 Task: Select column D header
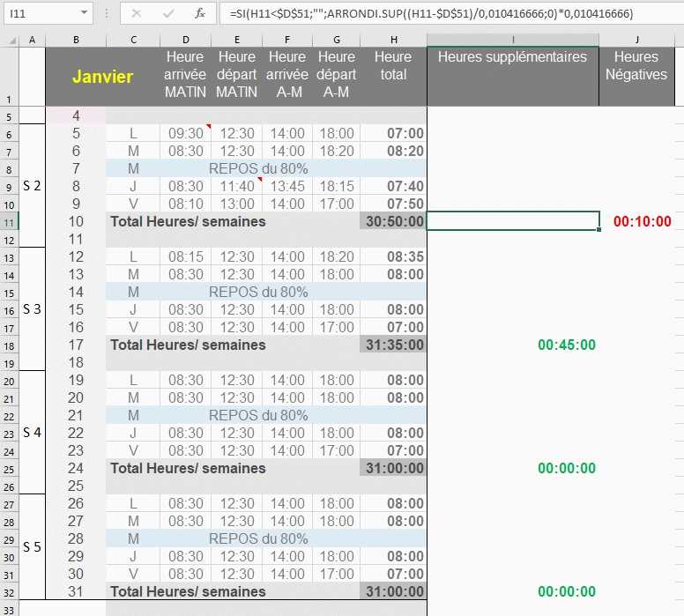pos(186,41)
